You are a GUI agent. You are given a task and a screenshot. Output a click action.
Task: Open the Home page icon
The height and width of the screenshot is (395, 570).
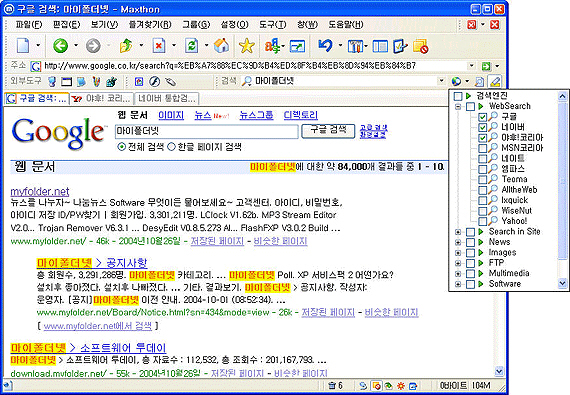click(x=221, y=46)
